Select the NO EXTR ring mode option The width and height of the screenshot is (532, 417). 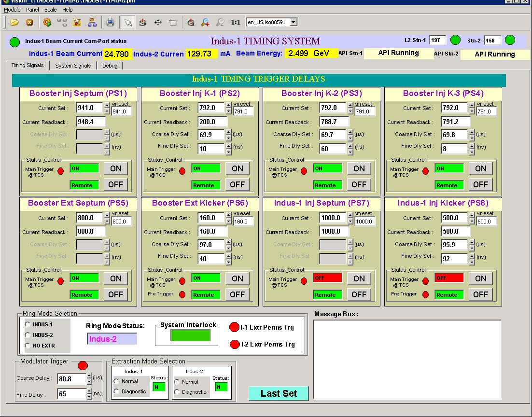point(28,346)
